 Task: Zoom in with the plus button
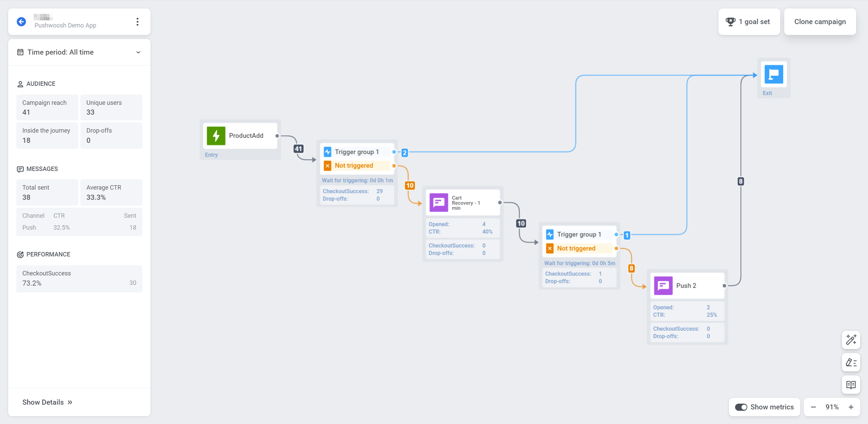coord(851,407)
